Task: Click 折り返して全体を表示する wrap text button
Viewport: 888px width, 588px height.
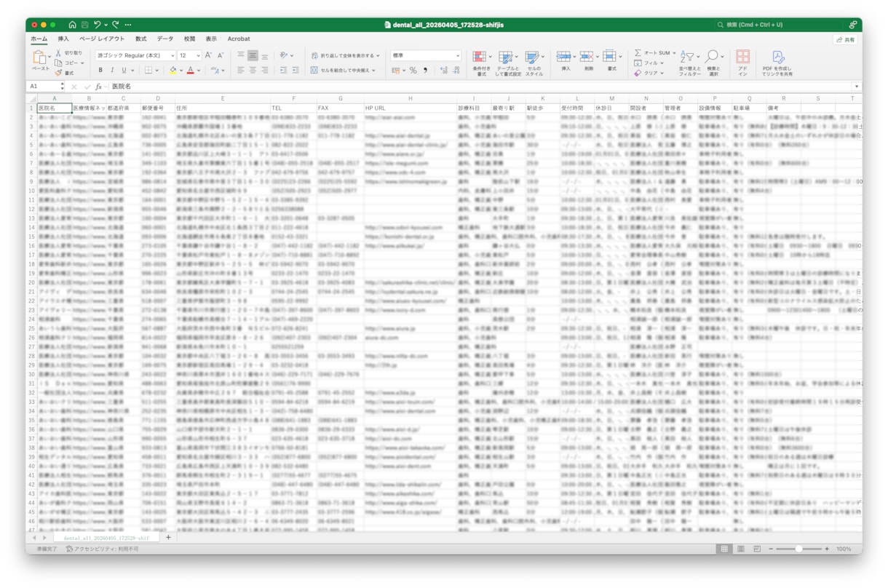Action: point(345,55)
